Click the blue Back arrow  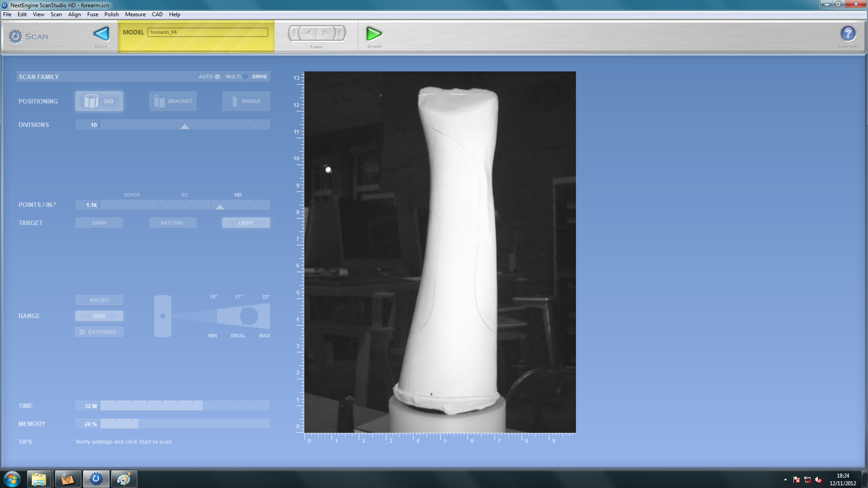click(x=100, y=34)
